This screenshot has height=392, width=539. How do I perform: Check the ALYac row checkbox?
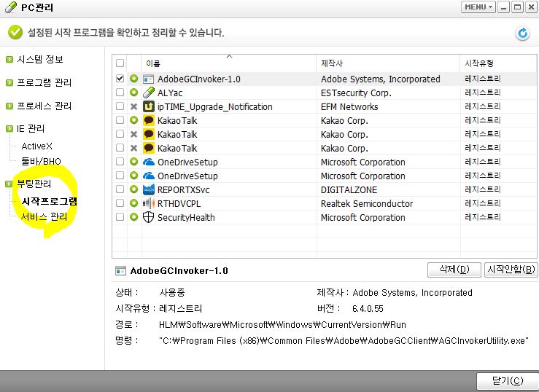[120, 93]
